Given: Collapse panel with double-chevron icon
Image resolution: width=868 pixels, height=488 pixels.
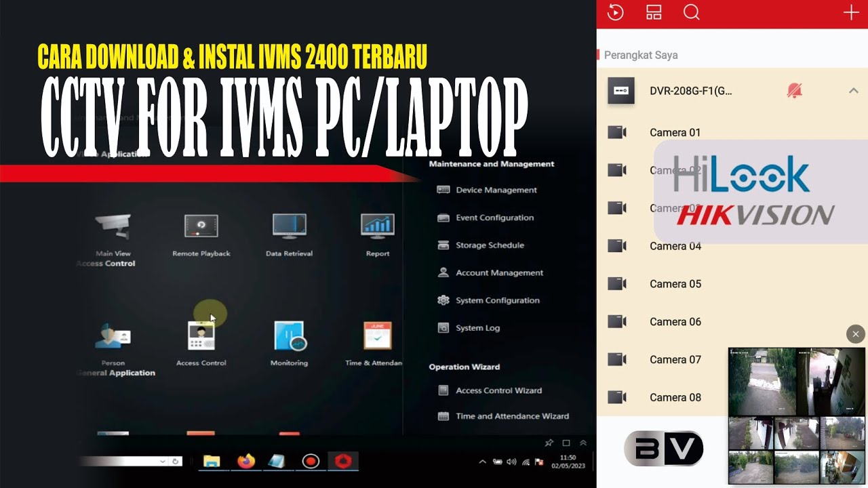Looking at the screenshot, I should tap(583, 443).
